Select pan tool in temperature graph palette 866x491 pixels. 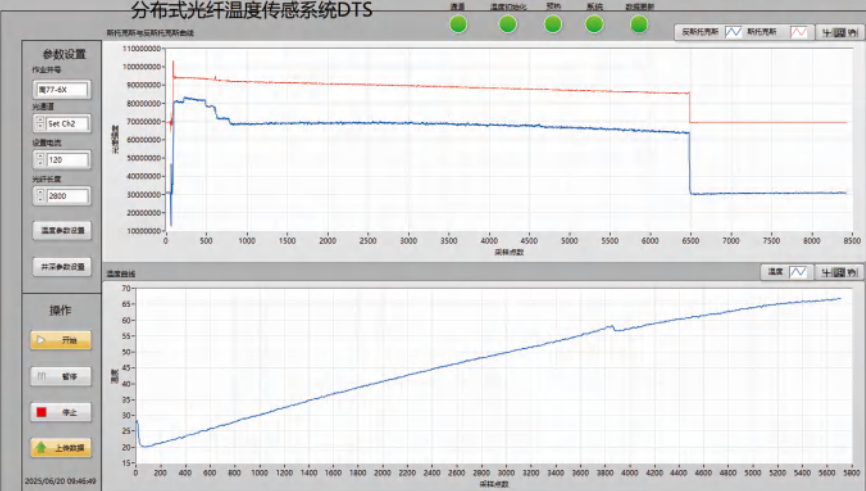click(x=852, y=271)
